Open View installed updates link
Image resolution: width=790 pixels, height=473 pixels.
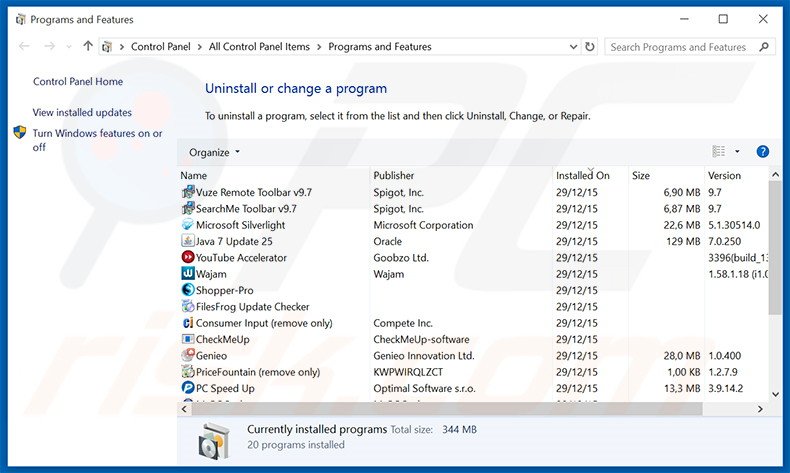(x=82, y=112)
